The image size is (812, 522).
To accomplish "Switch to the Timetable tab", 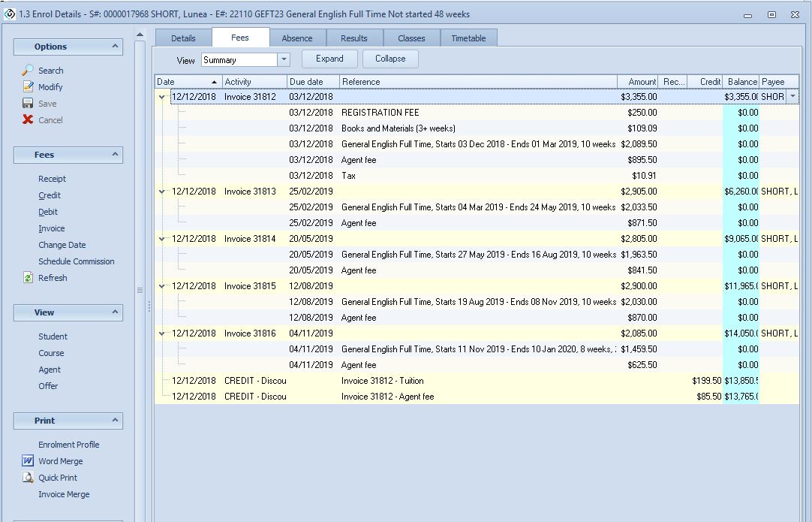I will click(x=468, y=37).
